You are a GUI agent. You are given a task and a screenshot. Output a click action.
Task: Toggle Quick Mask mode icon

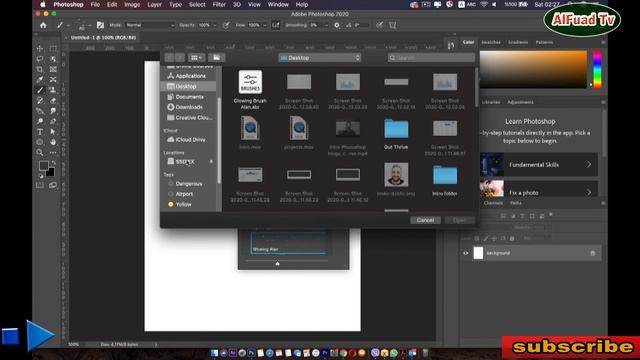click(x=40, y=185)
